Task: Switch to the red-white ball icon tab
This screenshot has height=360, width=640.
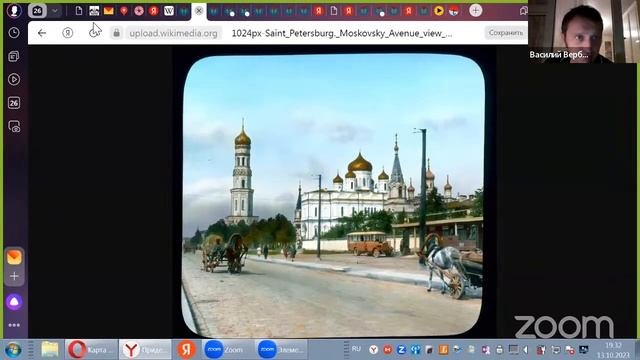Action: point(454,11)
